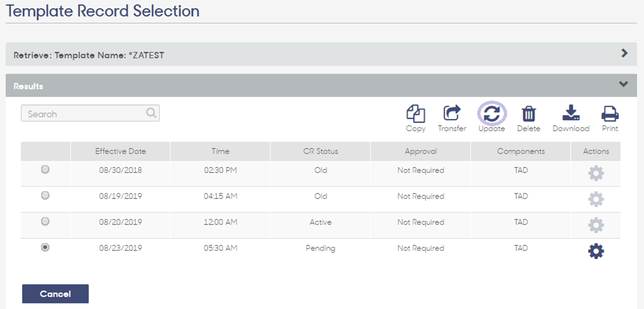
Task: Click the Delete trash icon
Action: pos(529,114)
